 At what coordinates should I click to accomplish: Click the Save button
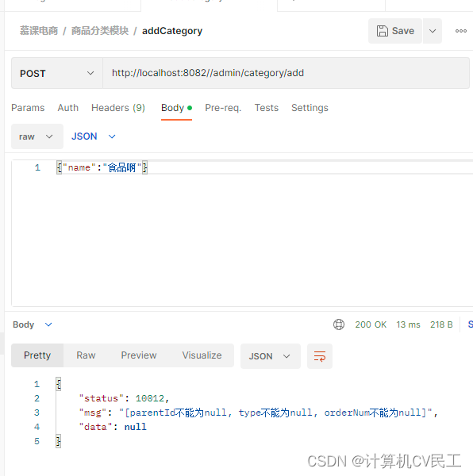click(395, 31)
